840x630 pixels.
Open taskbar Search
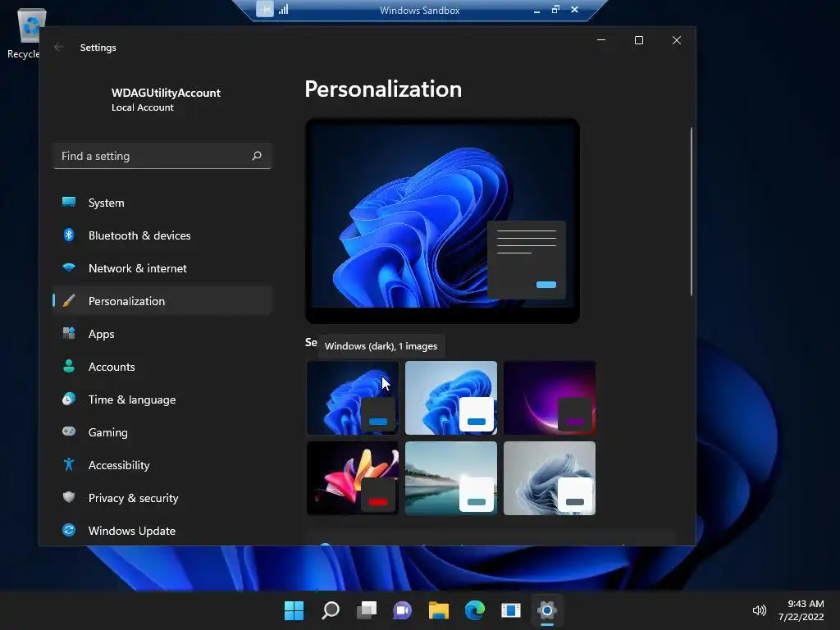[330, 610]
